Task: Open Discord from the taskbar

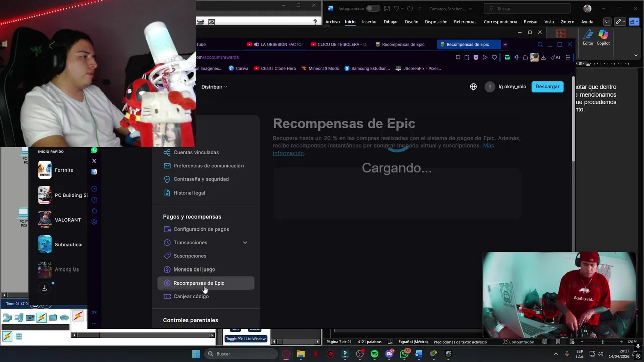Action: click(x=389, y=354)
